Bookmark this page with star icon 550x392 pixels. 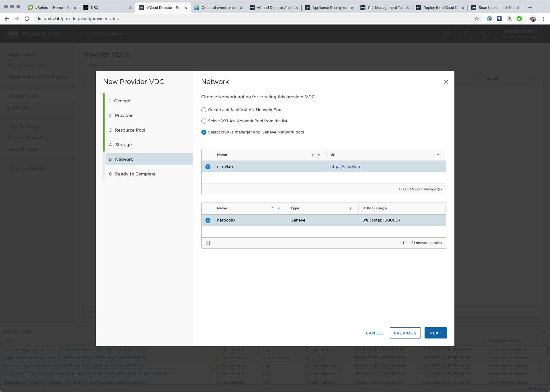click(477, 19)
